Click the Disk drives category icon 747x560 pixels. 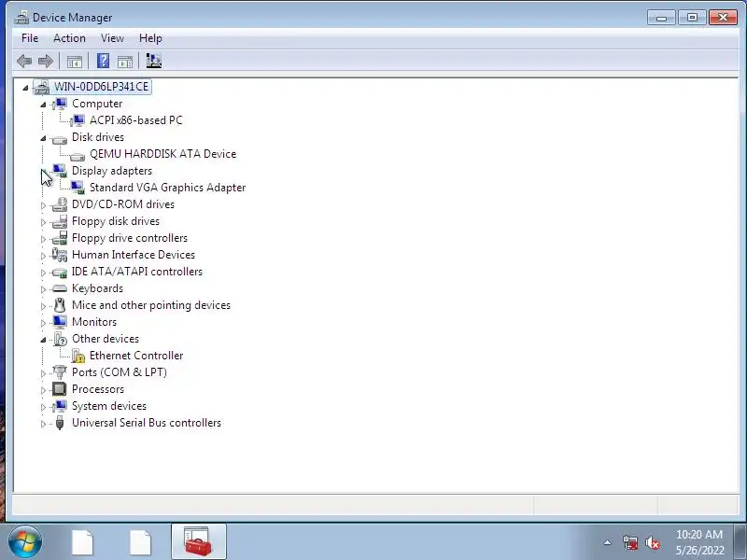(x=60, y=138)
